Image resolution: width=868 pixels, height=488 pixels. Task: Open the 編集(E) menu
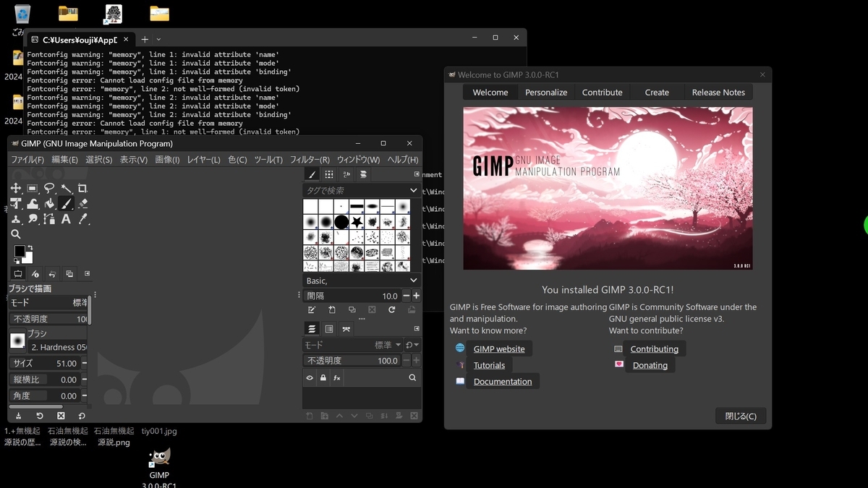point(64,160)
